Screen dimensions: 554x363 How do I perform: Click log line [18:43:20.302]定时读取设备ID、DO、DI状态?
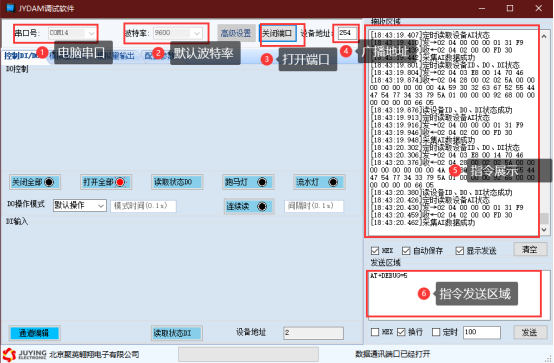point(444,148)
